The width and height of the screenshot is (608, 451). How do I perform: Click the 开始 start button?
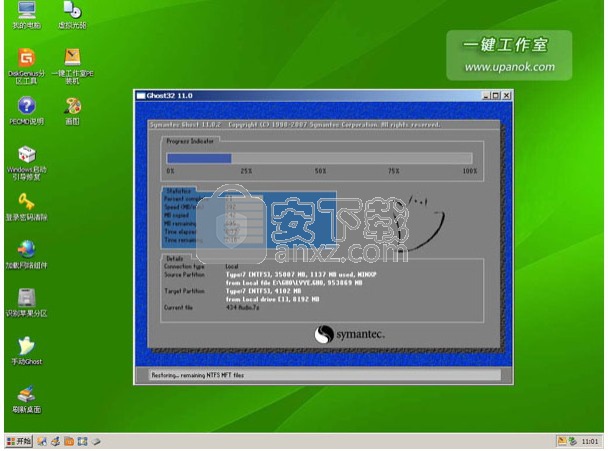point(19,441)
